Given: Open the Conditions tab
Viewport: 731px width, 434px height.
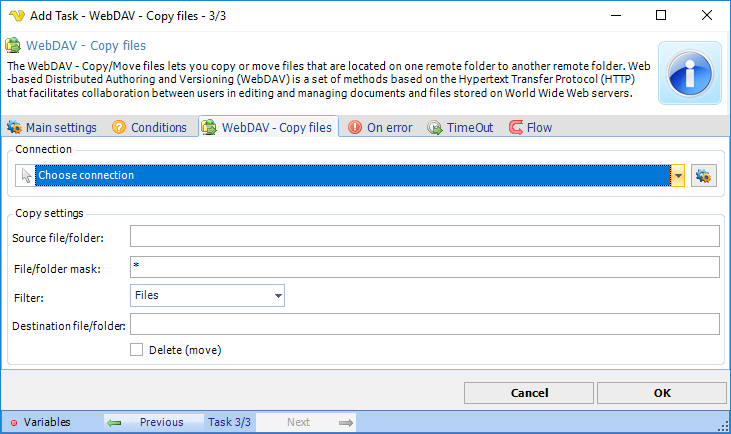Looking at the screenshot, I should (149, 127).
